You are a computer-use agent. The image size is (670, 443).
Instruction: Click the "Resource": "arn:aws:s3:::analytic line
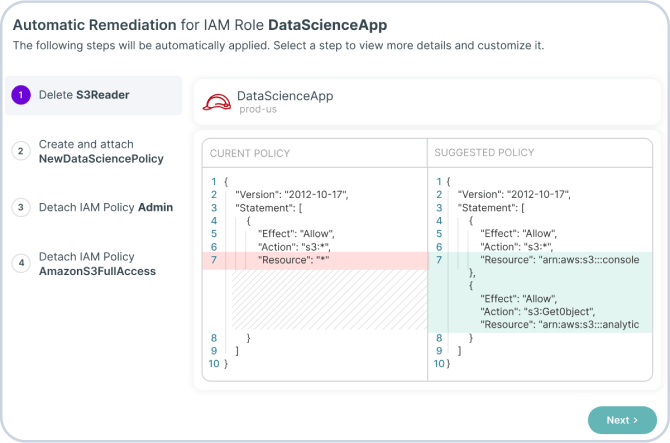tap(560, 325)
